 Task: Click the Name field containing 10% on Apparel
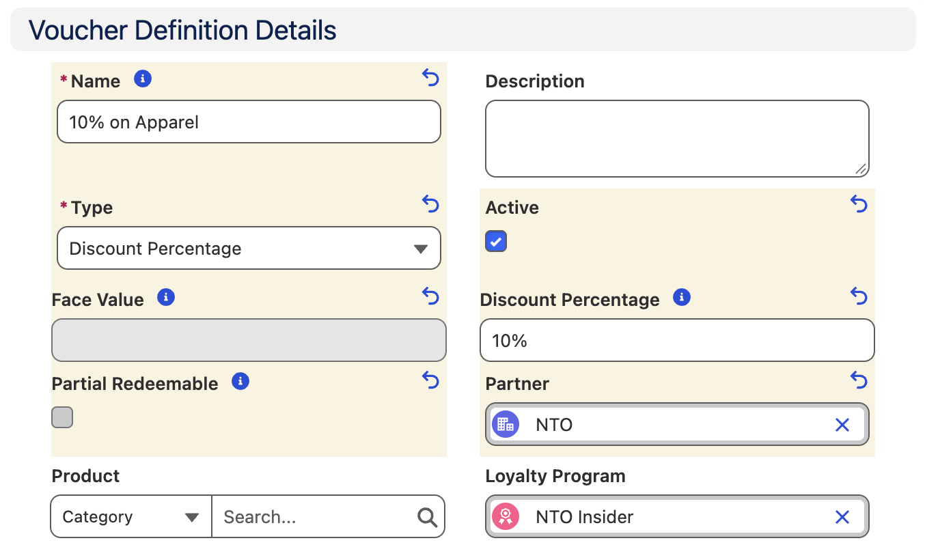(249, 122)
